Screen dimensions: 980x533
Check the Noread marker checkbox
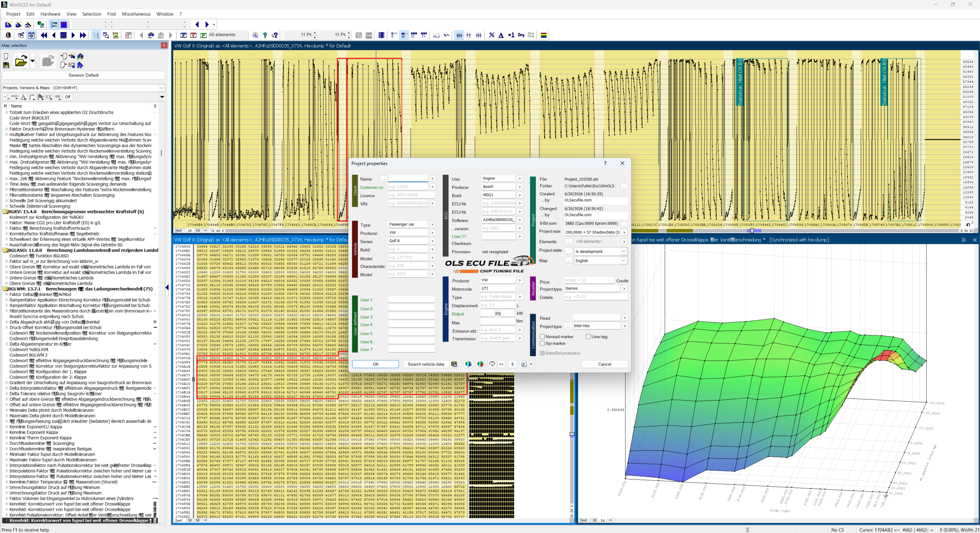point(542,337)
